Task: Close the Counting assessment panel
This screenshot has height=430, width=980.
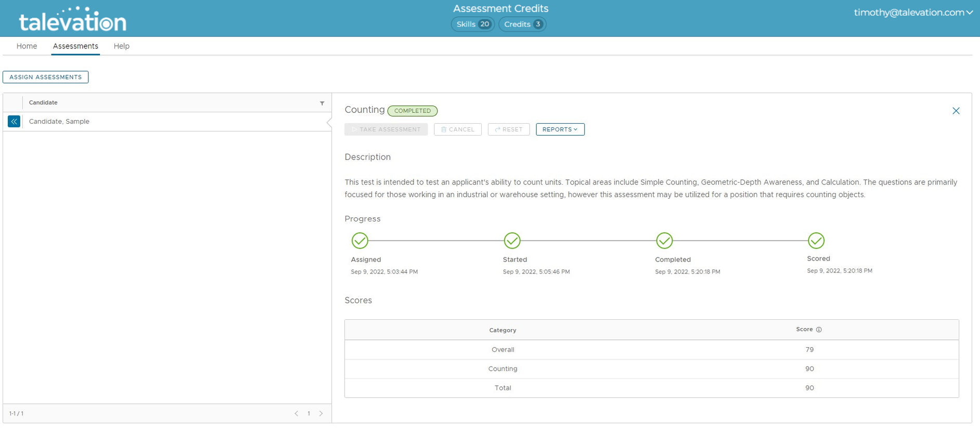Action: click(956, 111)
